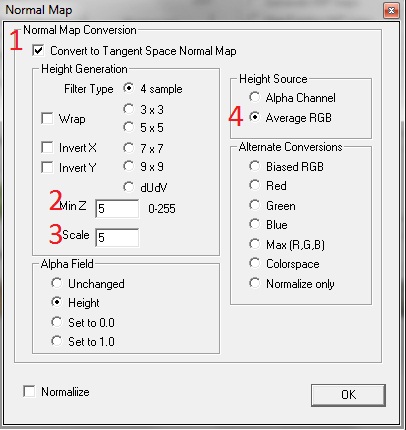Image resolution: width=406 pixels, height=430 pixels.
Task: Click the 0-255 range label
Action: pos(162,209)
